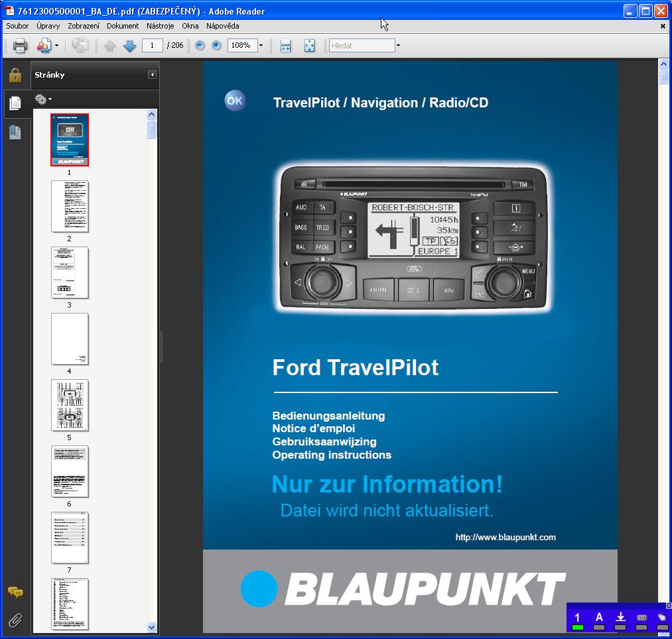Click the zoom in plus button

click(x=216, y=46)
